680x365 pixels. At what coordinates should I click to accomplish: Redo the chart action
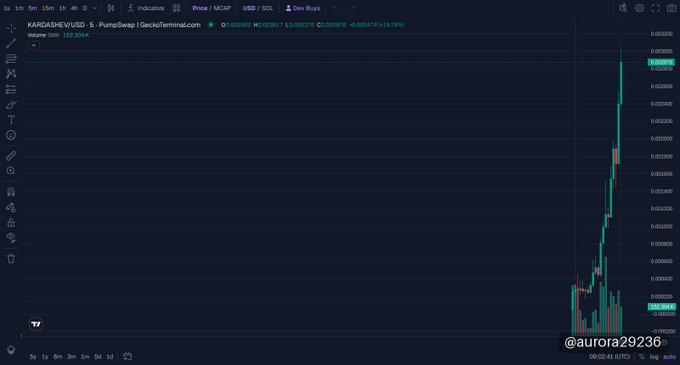pos(352,8)
